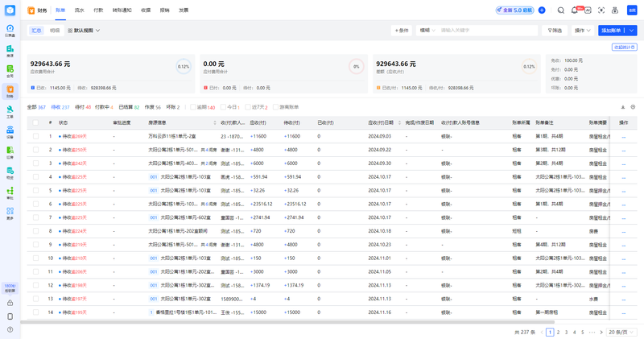The height and width of the screenshot is (339, 644).
Task: Open the green approval workflow sidebar icon
Action: (x=10, y=192)
